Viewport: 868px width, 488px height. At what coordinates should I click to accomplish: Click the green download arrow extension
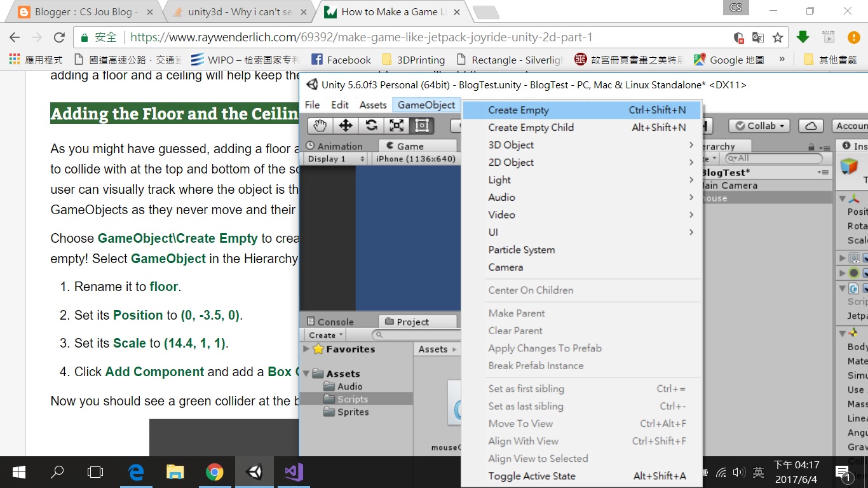[803, 37]
